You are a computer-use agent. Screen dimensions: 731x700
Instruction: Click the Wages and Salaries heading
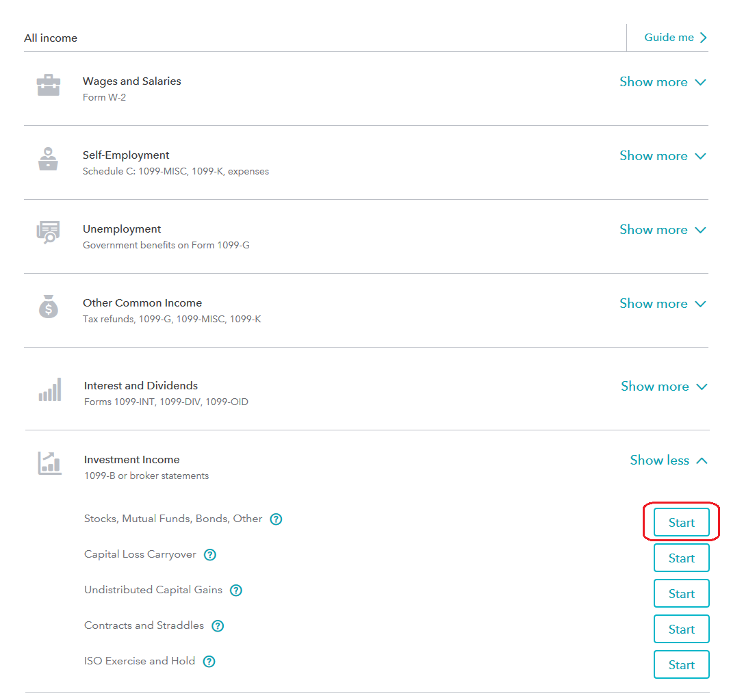tap(132, 81)
